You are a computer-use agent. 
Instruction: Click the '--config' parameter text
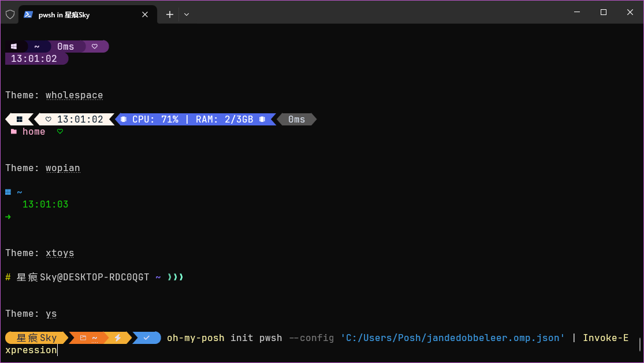coord(311,338)
